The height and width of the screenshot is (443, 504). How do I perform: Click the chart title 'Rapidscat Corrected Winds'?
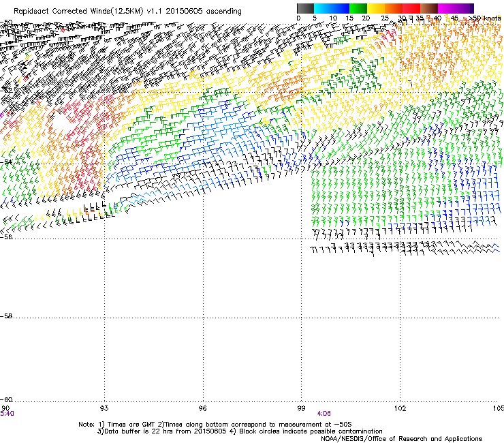62,11
